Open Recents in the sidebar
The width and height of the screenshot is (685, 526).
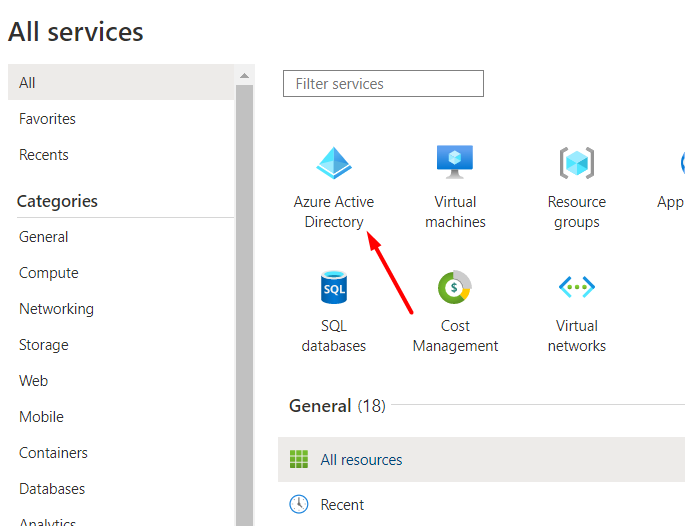pos(44,155)
